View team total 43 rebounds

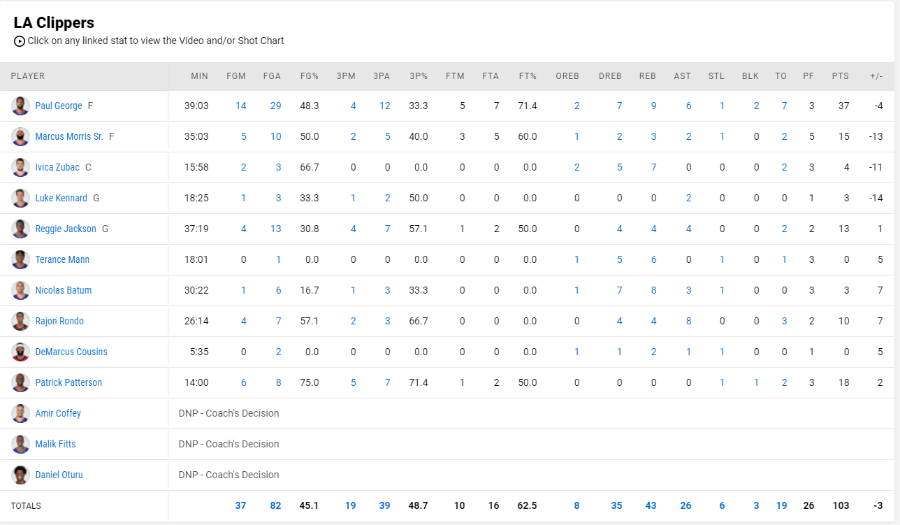point(650,505)
